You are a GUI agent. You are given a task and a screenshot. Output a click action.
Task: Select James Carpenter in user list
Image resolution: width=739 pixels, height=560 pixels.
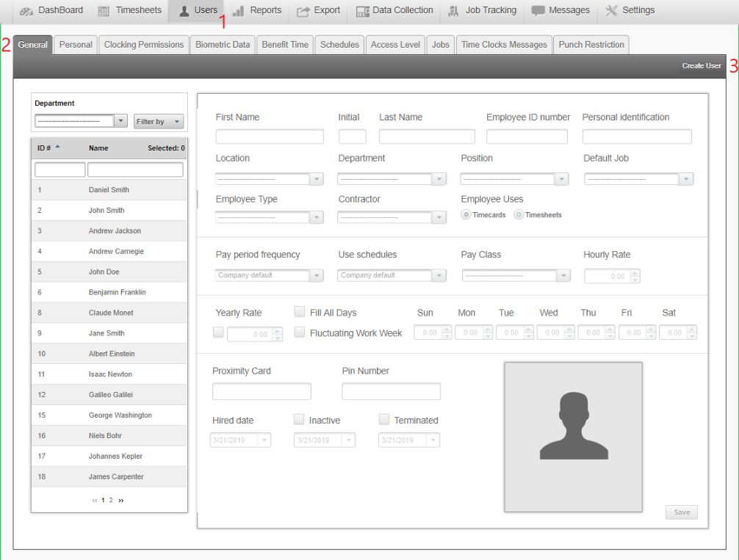click(109, 476)
